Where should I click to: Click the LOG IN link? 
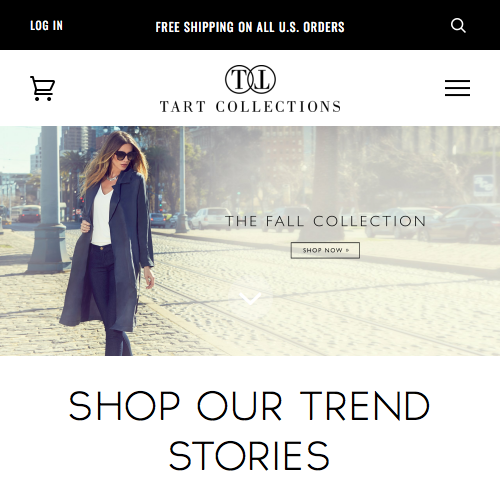[46, 26]
